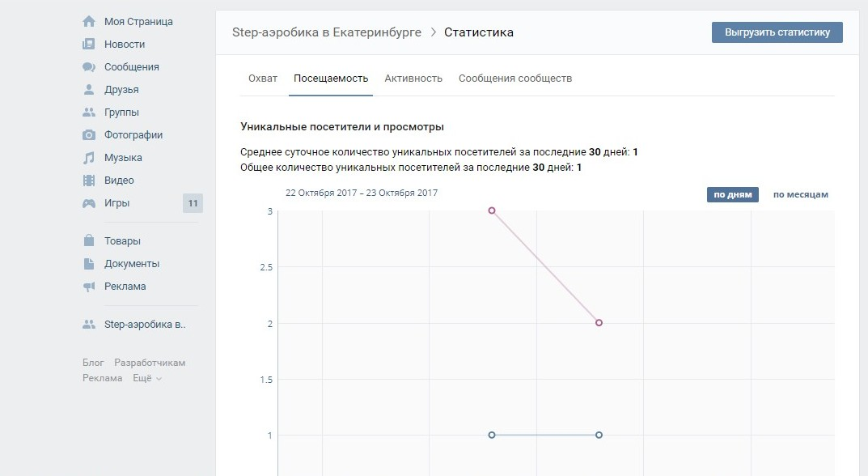Open the Сообщения сообществ tab
The image size is (868, 476).
[514, 79]
